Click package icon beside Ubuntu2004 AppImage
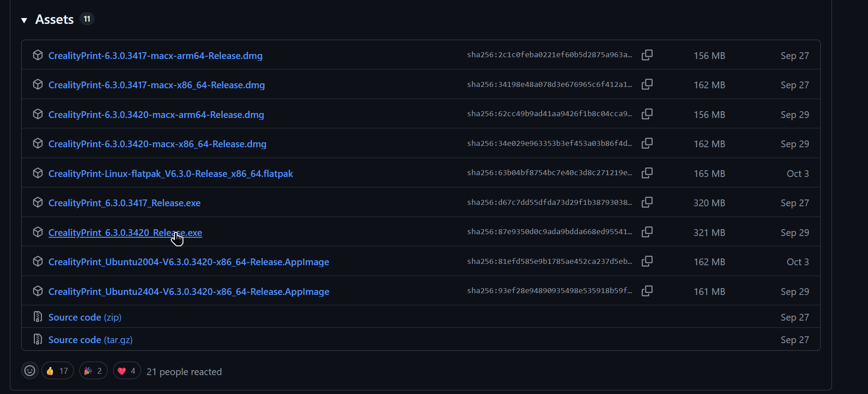This screenshot has height=394, width=868. [x=38, y=261]
